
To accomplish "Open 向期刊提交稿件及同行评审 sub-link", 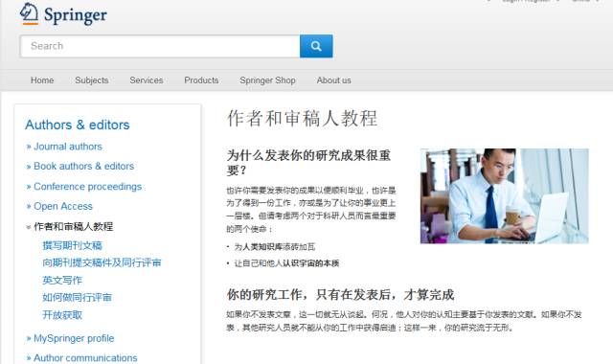I will 102,262.
